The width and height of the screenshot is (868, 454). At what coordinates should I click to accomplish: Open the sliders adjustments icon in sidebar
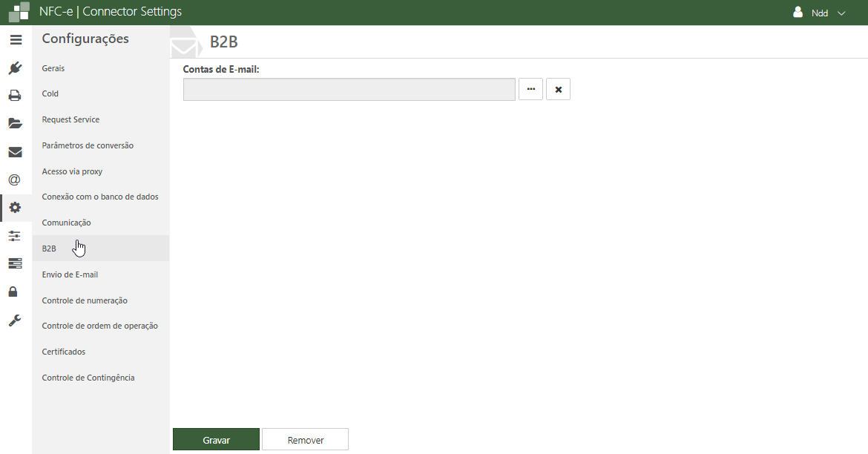pyautogui.click(x=14, y=236)
